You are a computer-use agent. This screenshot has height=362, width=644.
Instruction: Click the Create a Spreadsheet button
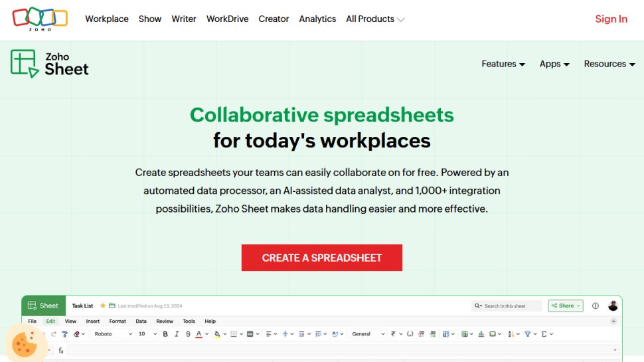[322, 258]
